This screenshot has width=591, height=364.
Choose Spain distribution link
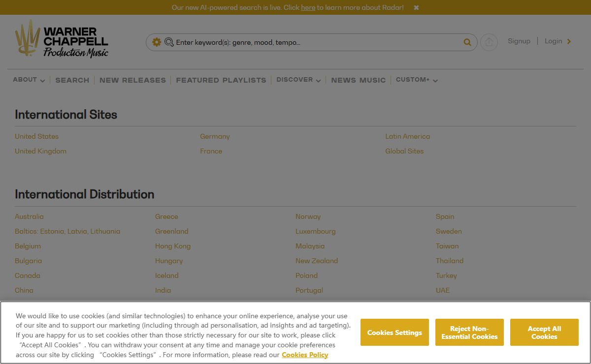(x=445, y=216)
